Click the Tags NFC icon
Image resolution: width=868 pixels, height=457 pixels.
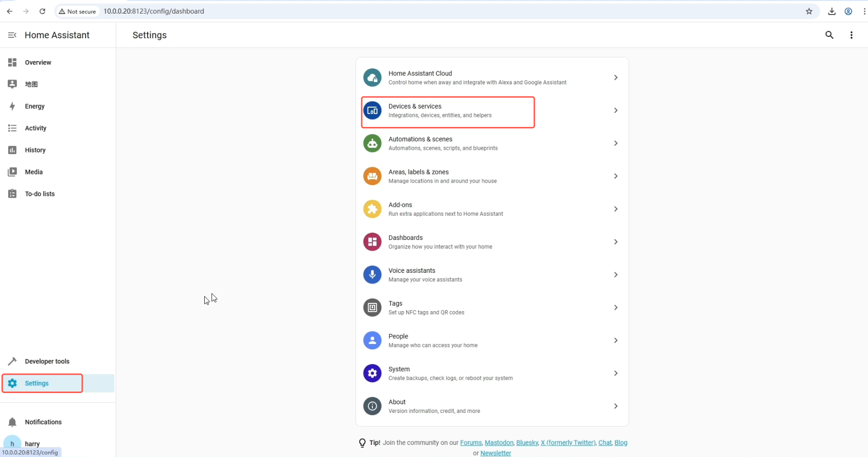click(x=372, y=308)
